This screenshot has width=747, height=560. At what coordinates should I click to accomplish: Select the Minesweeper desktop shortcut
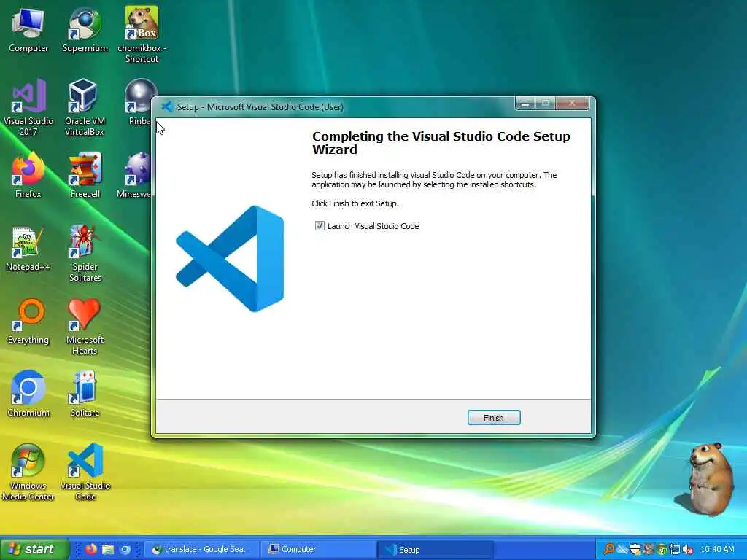pos(135,176)
